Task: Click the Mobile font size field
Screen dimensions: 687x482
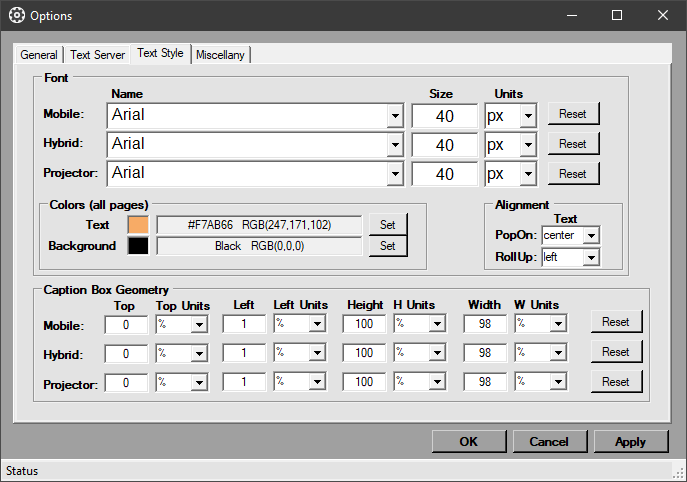Action: click(444, 116)
